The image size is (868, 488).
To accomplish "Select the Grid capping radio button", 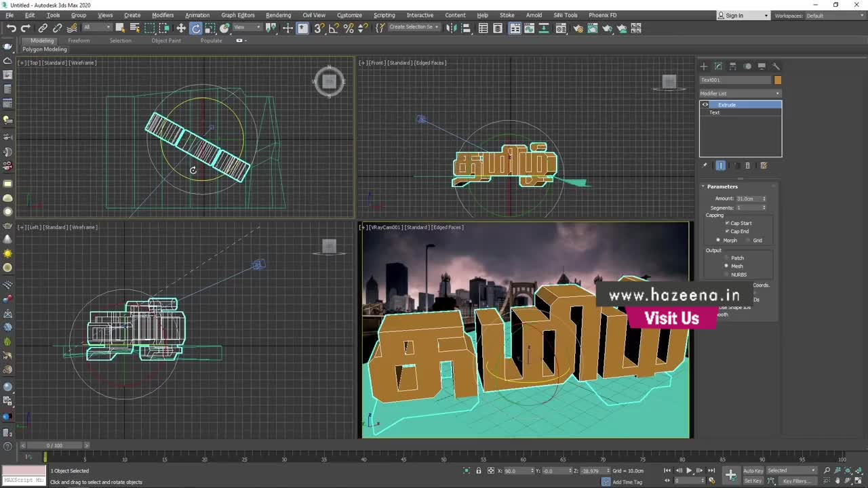I will pos(749,241).
